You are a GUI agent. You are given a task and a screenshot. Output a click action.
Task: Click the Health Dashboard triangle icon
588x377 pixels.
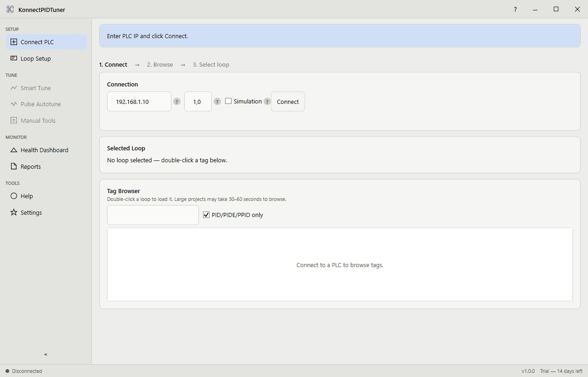click(14, 150)
